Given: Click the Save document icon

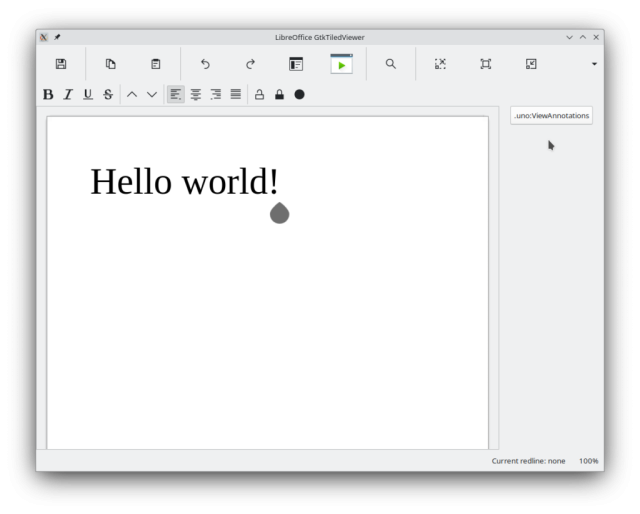Looking at the screenshot, I should 61,64.
